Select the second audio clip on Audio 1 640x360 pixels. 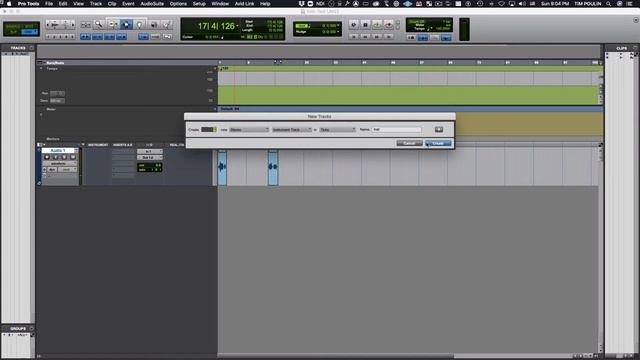[x=273, y=167]
